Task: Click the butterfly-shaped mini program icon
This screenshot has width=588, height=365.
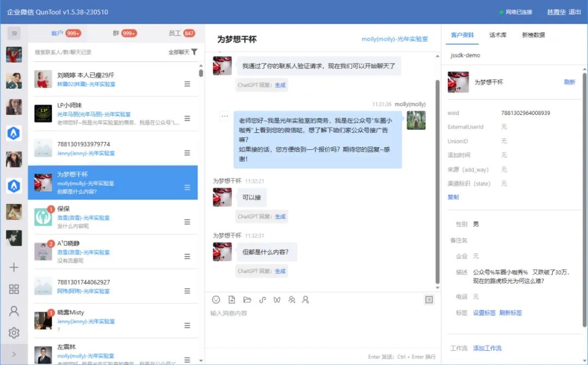Action: point(277,300)
